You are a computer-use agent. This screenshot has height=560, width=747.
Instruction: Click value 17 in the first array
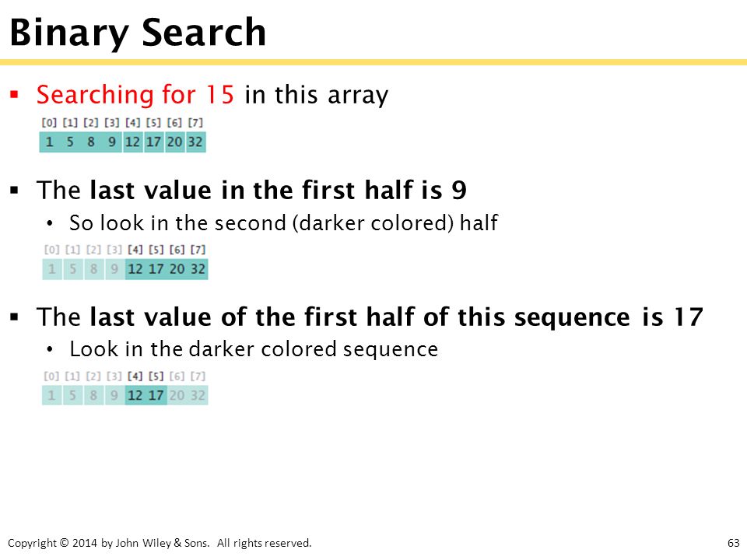point(153,142)
